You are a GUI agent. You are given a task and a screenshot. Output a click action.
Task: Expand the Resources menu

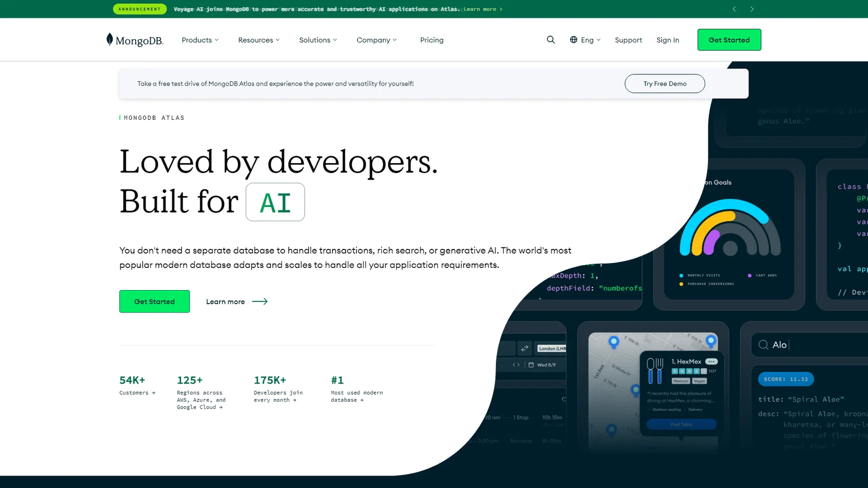click(x=259, y=40)
